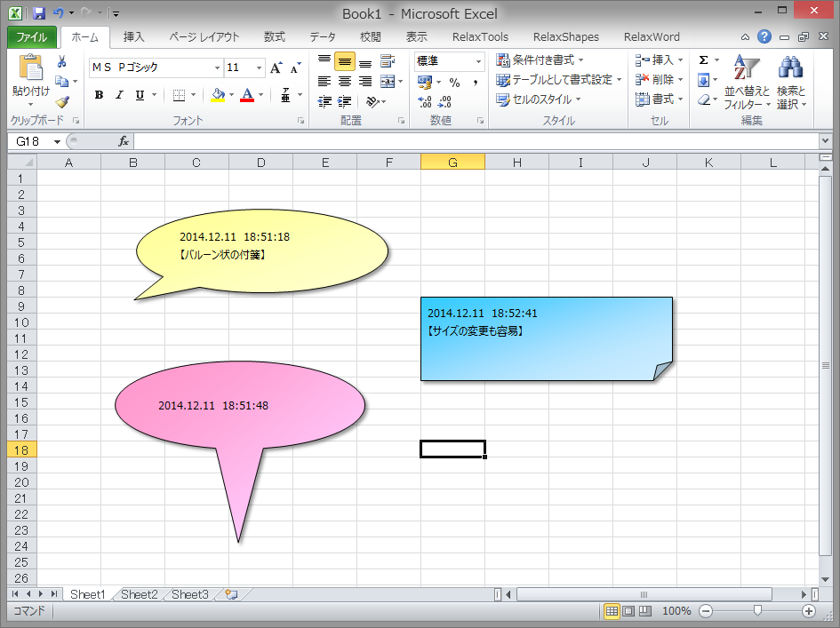Image resolution: width=840 pixels, height=628 pixels.
Task: Click the Format Painter brush icon
Action: [62, 101]
